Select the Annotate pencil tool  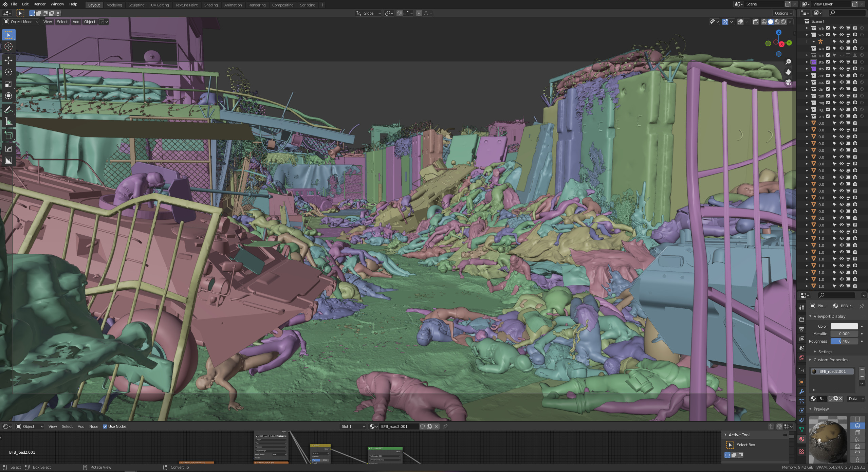(x=8, y=110)
